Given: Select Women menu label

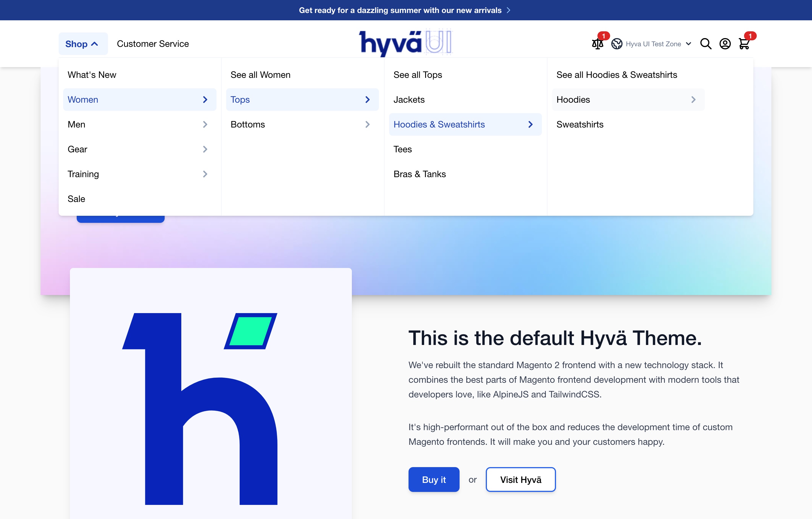Looking at the screenshot, I should 83,100.
